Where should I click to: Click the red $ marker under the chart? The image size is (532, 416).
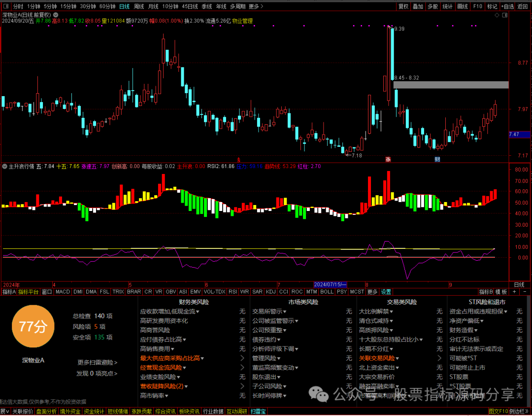coord(239,160)
